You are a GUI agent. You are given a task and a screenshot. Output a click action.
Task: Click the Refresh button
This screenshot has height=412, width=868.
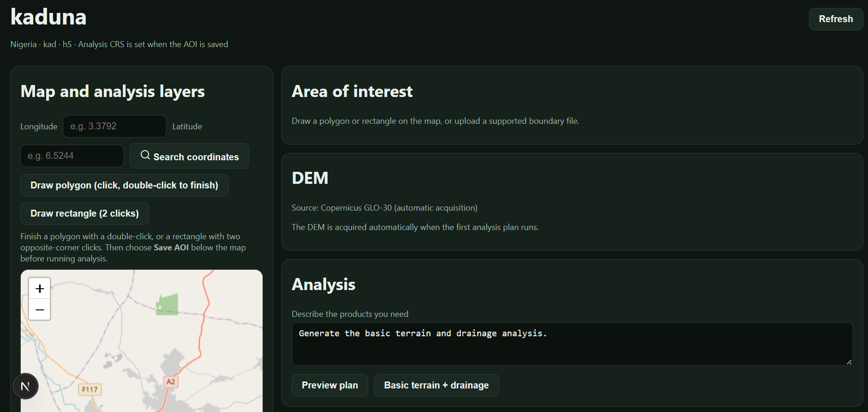click(836, 19)
